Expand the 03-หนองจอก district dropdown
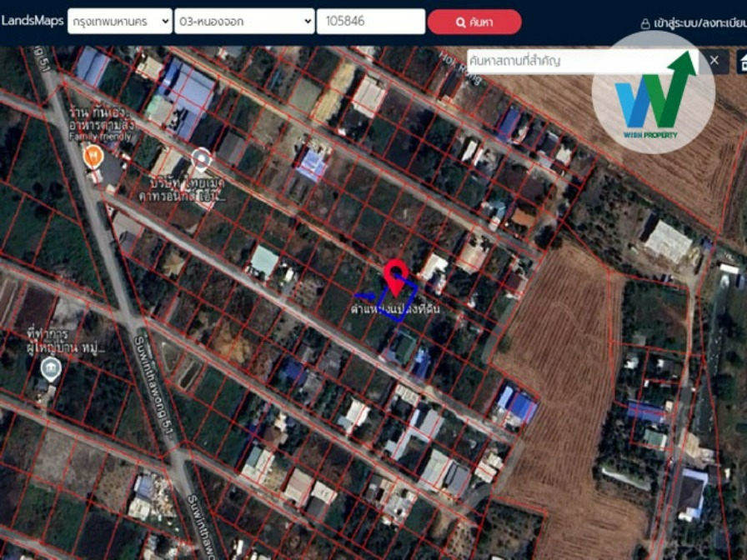 click(x=244, y=22)
